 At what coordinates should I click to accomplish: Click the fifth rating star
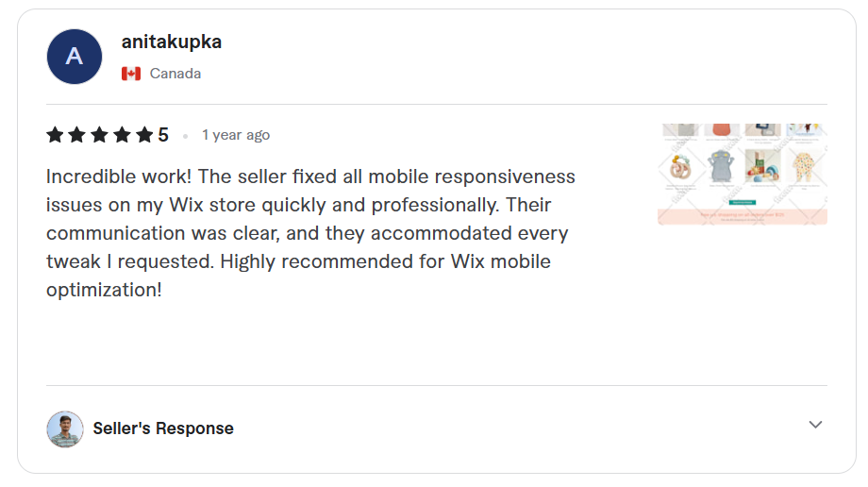tap(144, 135)
